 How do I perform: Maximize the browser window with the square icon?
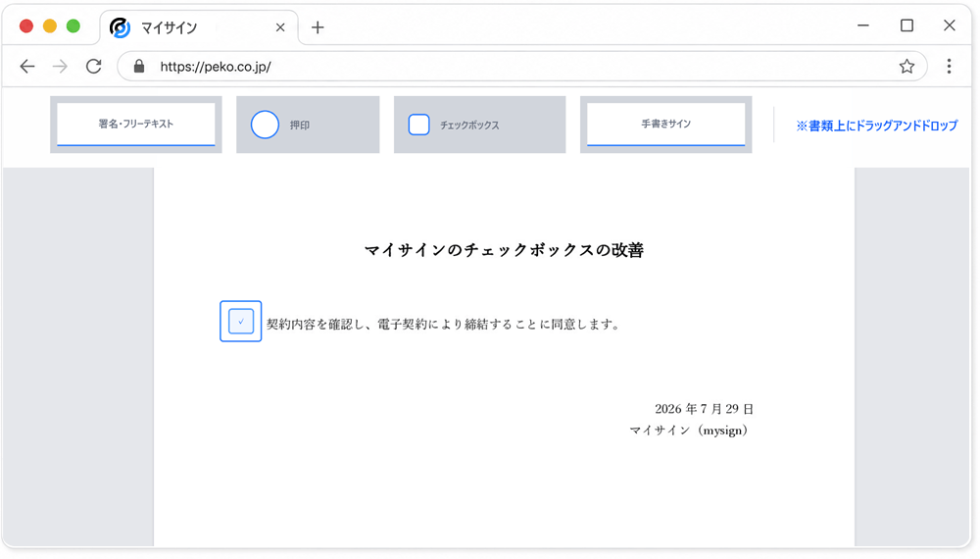906,25
